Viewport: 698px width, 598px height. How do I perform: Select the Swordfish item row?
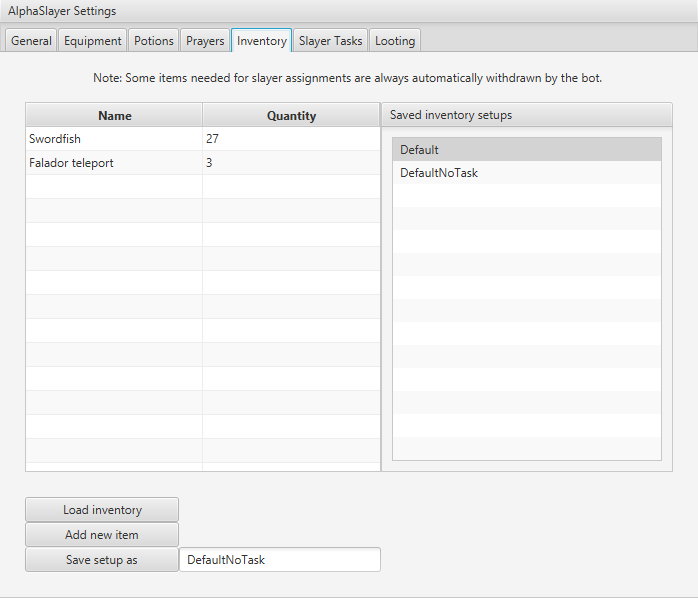click(114, 139)
